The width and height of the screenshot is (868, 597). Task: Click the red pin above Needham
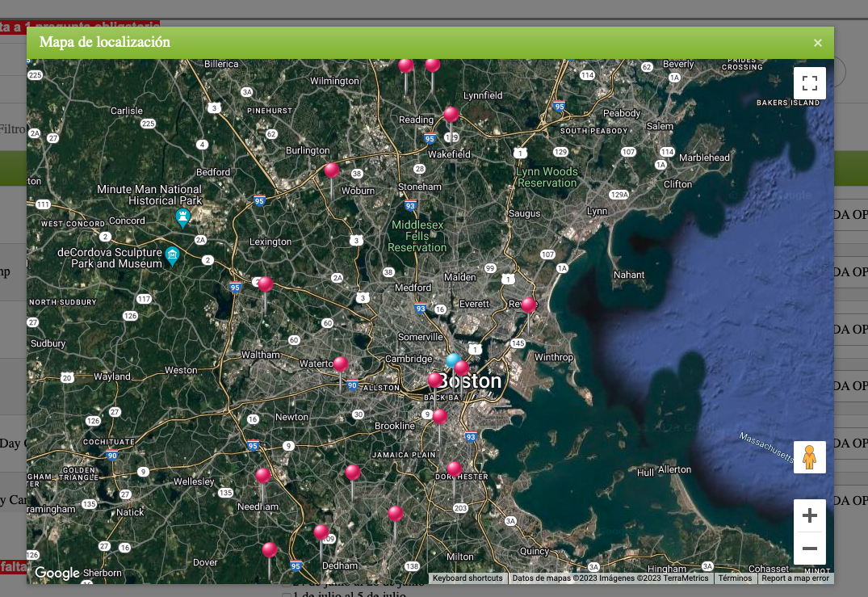[263, 476]
